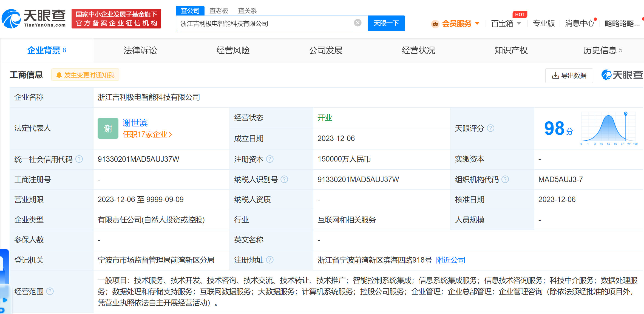644x314 pixels.
Task: Open the 附近公司 link
Action: tap(450, 260)
